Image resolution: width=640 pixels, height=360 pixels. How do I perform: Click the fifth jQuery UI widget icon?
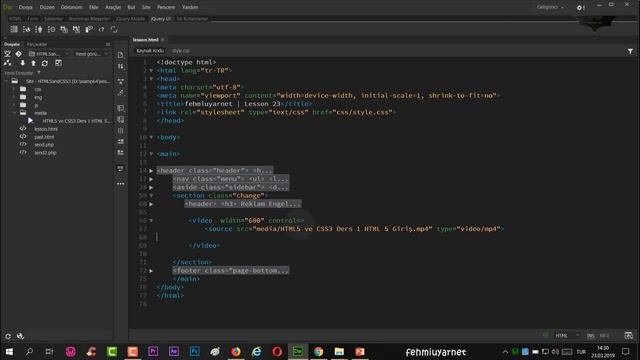coord(64,29)
